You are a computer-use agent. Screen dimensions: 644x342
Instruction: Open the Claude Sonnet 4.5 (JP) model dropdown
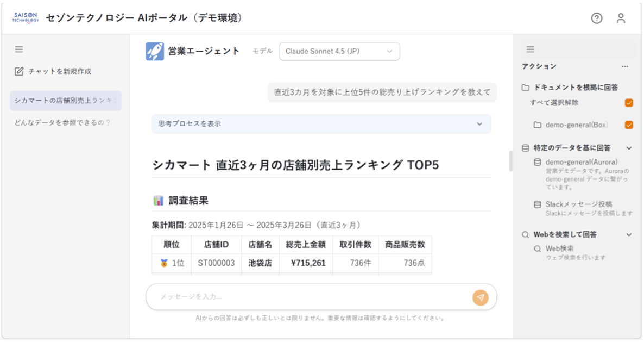pos(339,52)
